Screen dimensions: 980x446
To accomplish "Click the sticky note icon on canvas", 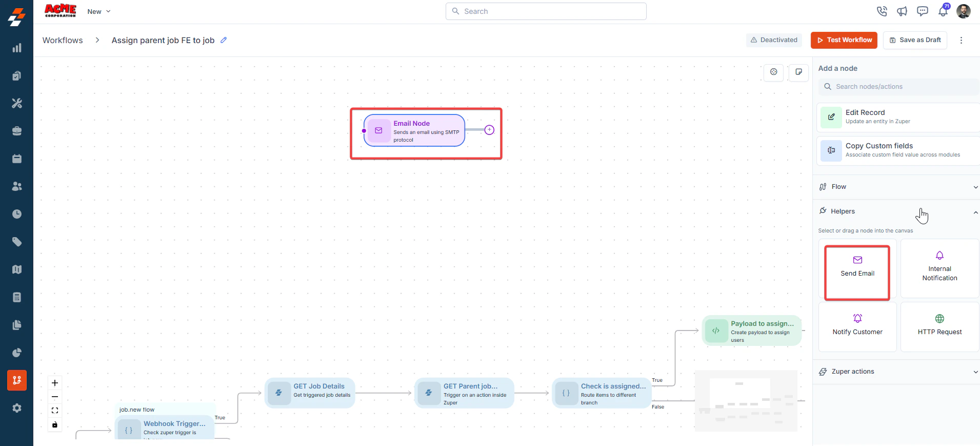I will pos(798,72).
